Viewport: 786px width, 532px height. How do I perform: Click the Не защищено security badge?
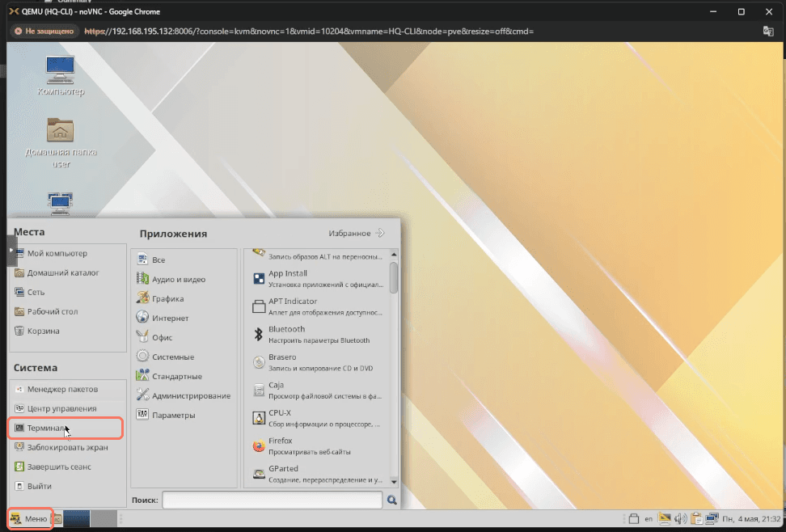point(44,31)
